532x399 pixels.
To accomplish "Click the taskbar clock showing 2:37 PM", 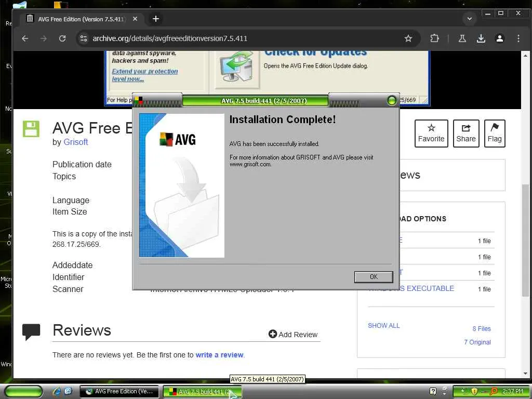I will (x=513, y=391).
